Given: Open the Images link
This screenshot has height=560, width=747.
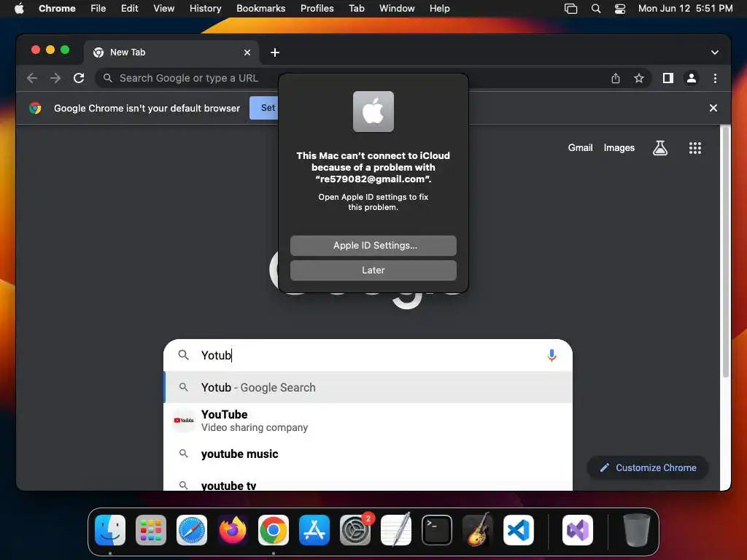Looking at the screenshot, I should point(619,148).
